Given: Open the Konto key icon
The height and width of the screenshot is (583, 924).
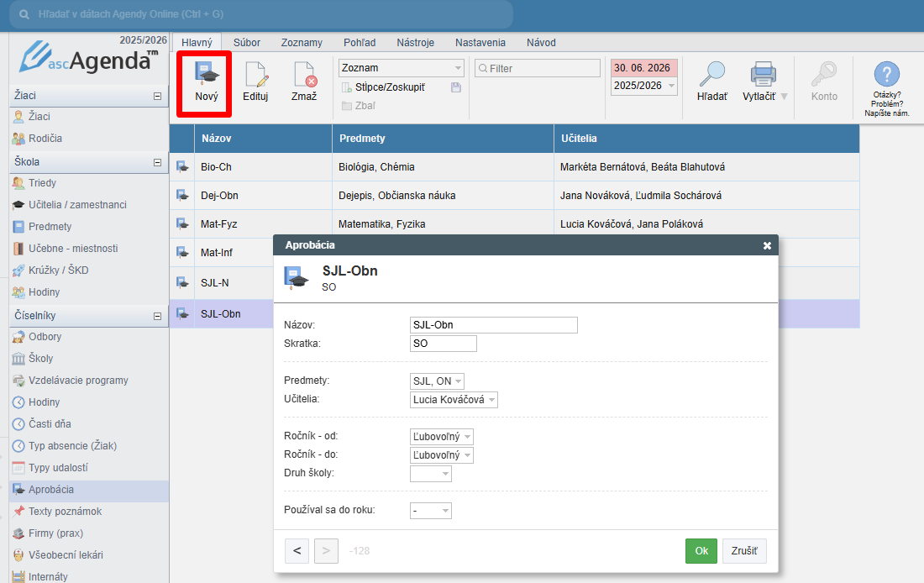Looking at the screenshot, I should pos(824,82).
